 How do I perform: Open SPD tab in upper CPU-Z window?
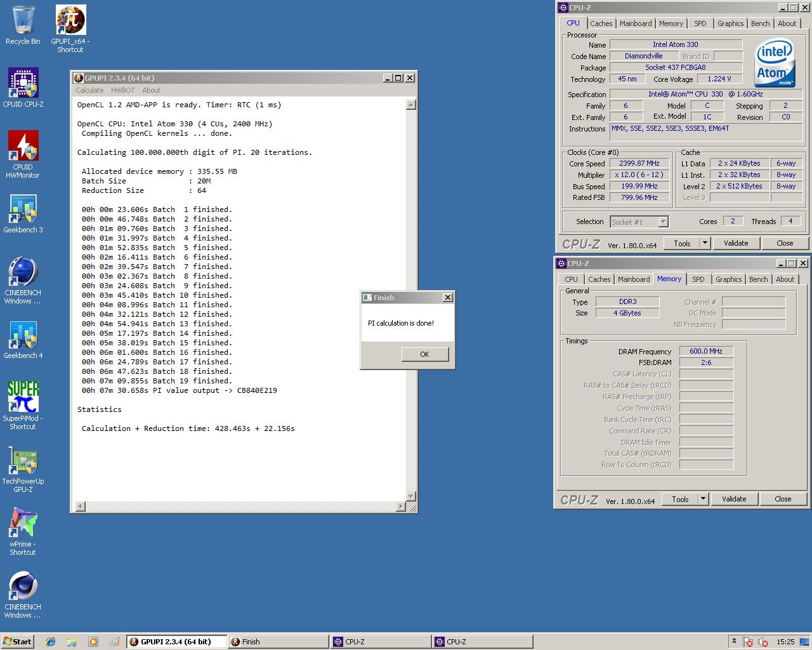pyautogui.click(x=700, y=23)
